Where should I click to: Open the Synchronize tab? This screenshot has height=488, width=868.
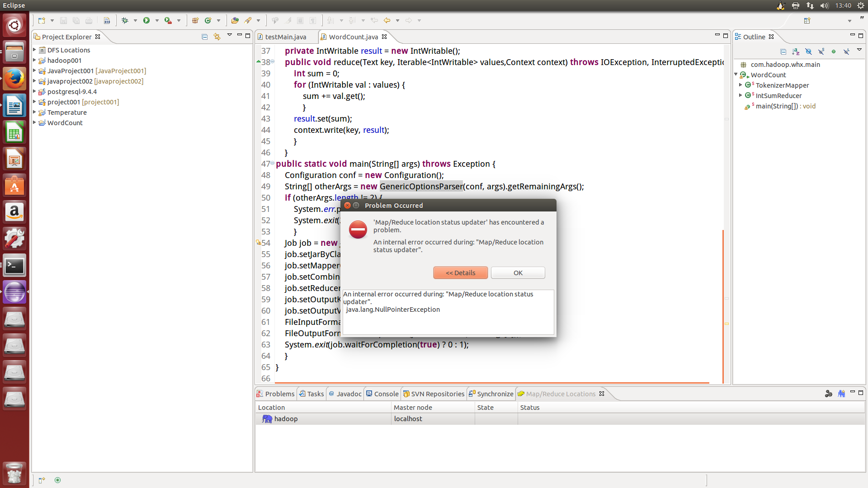click(x=491, y=394)
